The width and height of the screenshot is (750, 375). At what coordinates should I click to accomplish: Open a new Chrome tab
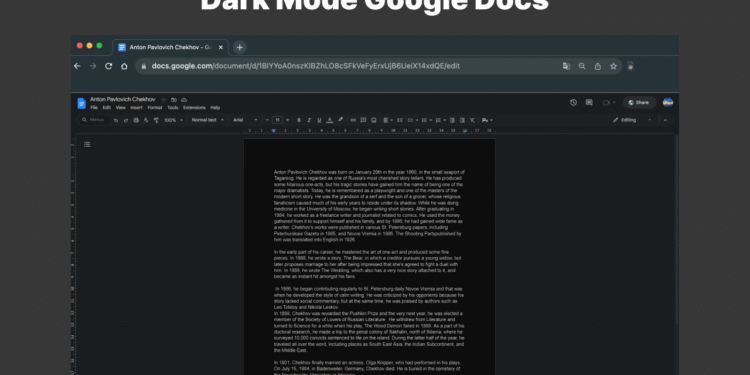[240, 47]
